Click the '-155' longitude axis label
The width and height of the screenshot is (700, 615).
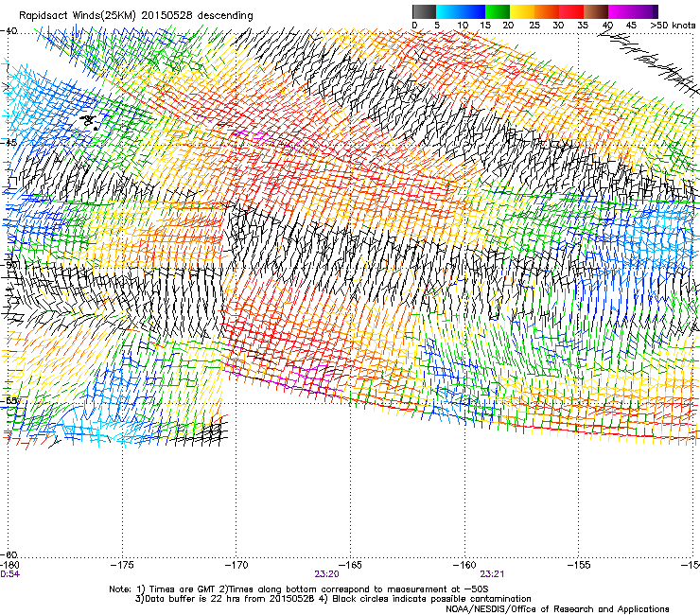[579, 565]
